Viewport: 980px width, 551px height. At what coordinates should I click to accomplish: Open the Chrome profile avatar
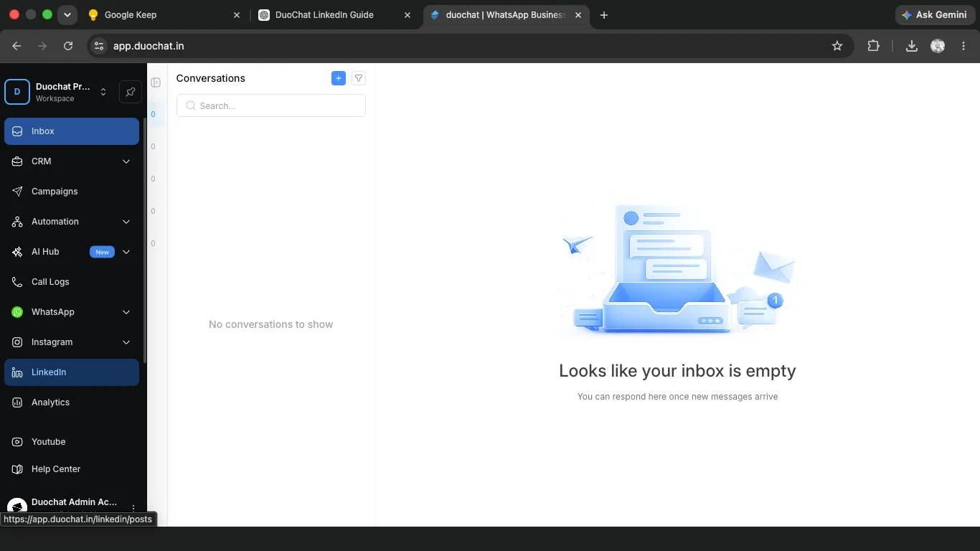point(938,46)
